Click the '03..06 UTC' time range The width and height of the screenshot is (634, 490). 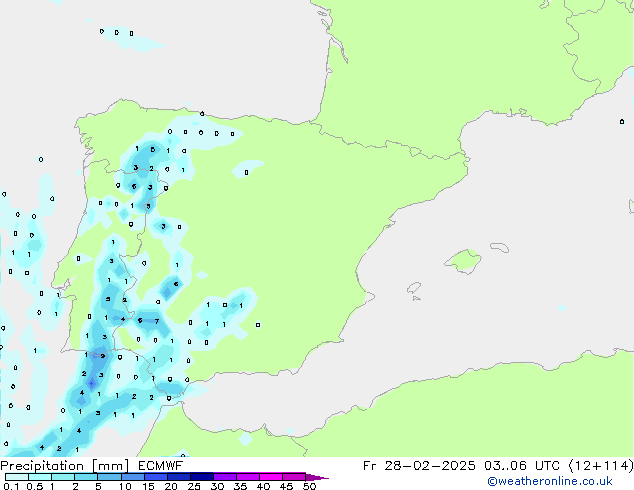[522, 466]
